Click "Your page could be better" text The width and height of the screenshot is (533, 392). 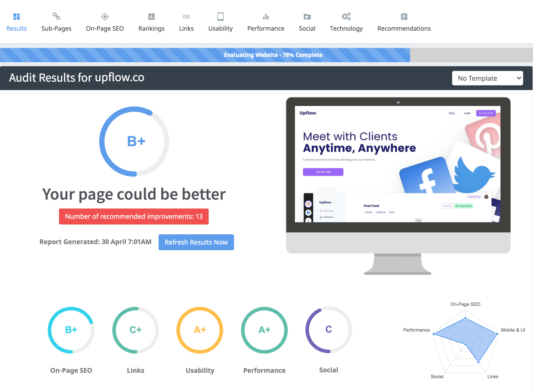point(134,194)
